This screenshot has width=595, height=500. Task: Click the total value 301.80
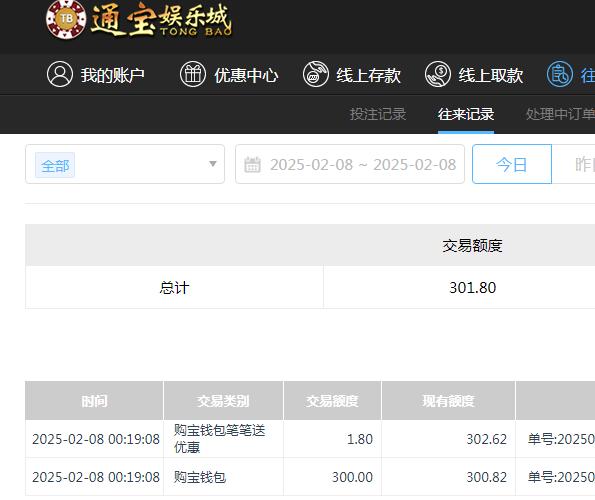click(472, 288)
